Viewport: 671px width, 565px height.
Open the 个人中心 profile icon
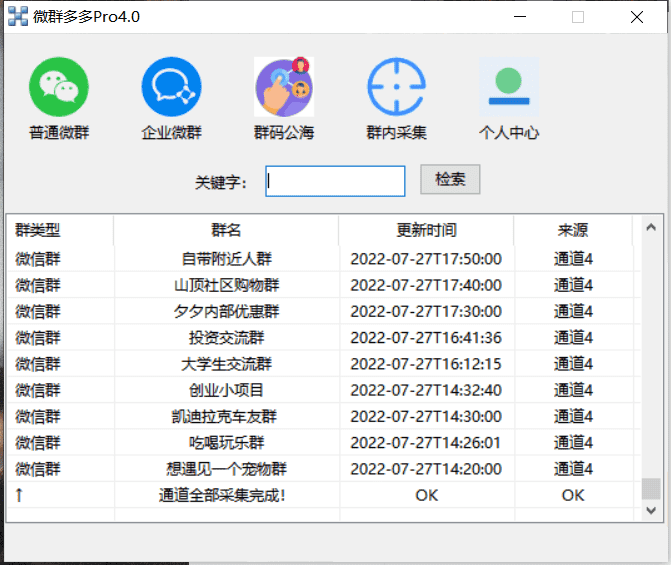pos(509,87)
